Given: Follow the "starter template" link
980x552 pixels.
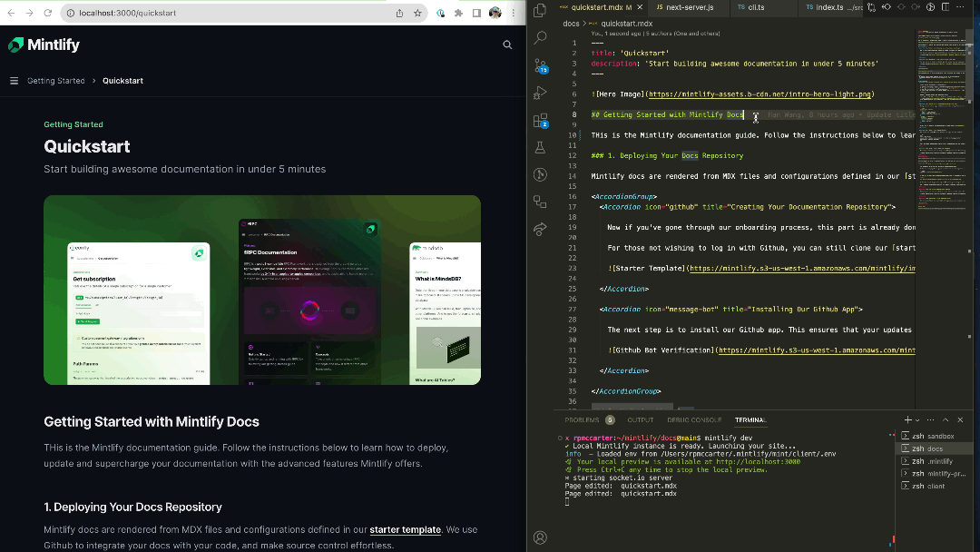Looking at the screenshot, I should click(405, 529).
